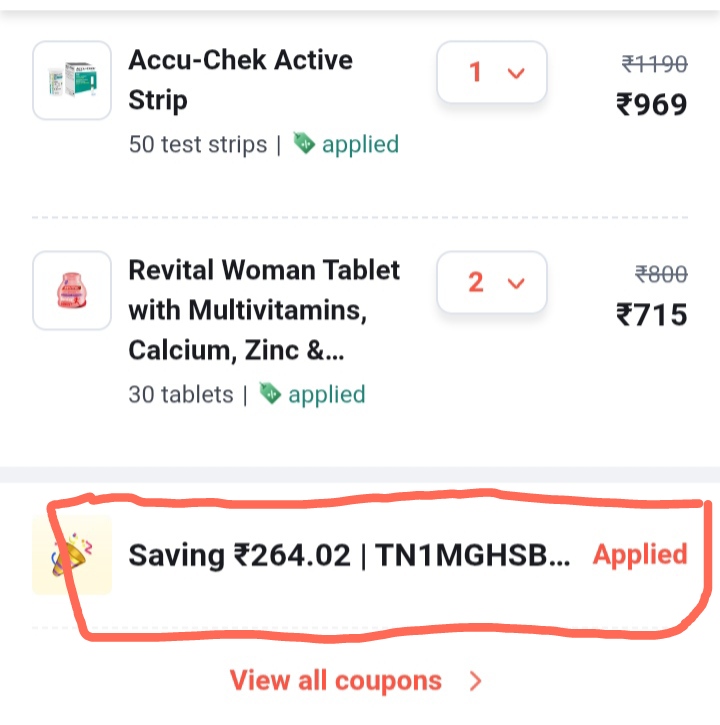Image resolution: width=720 pixels, height=725 pixels.
Task: Select the Accu-Chek Active Strip product title
Action: pyautogui.click(x=240, y=80)
